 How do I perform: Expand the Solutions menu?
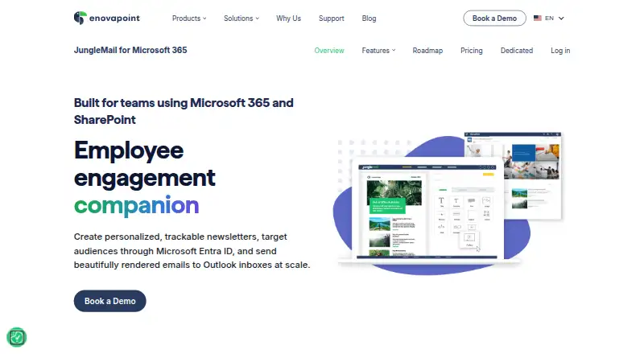(242, 19)
